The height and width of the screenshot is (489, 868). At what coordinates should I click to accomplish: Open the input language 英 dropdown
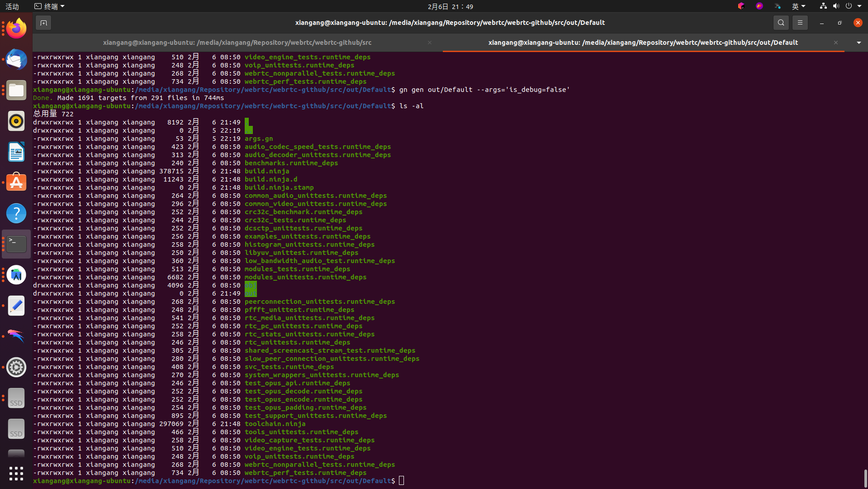point(798,6)
